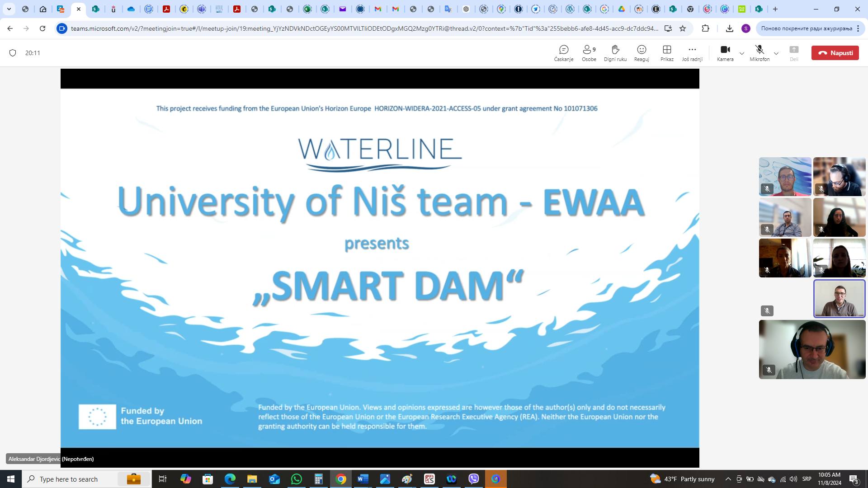
Task: Open Calculator from taskbar
Action: coord(318,479)
